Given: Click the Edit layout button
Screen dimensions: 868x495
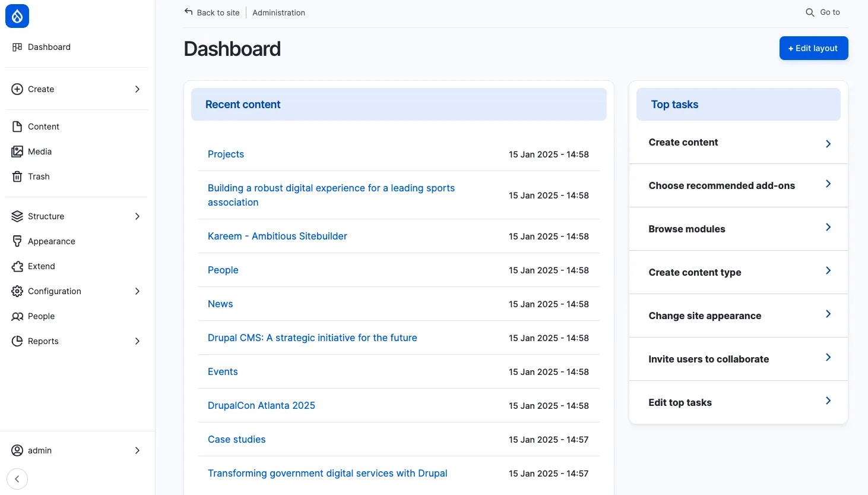Looking at the screenshot, I should (813, 48).
